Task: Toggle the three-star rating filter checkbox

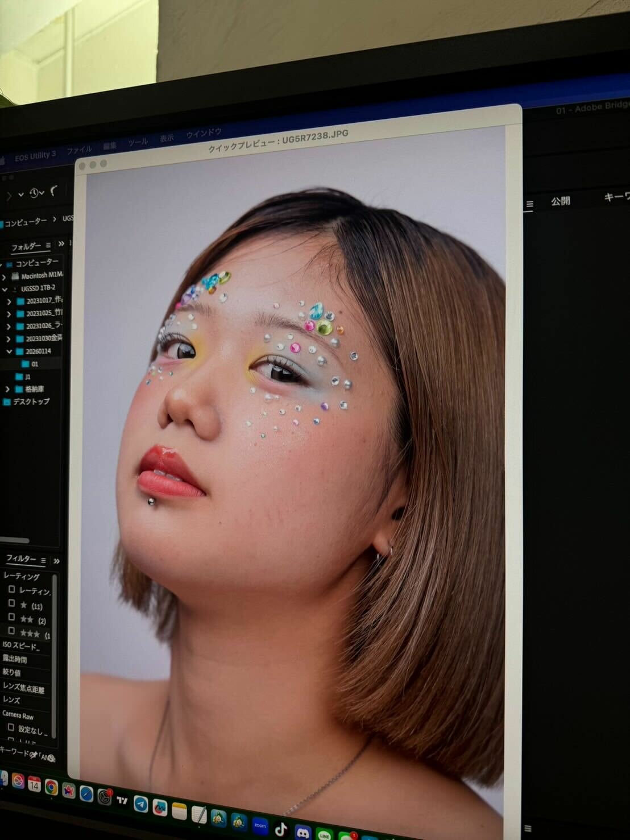Action: pyautogui.click(x=11, y=631)
